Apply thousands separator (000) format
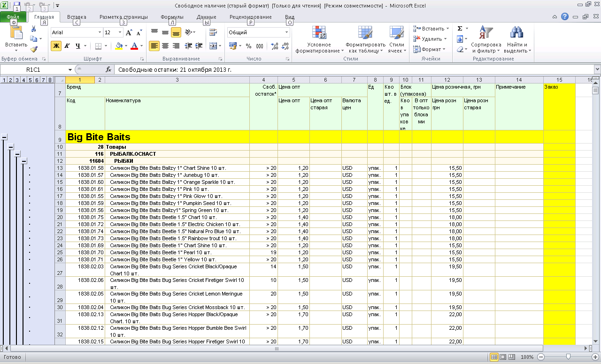Image resolution: width=601 pixels, height=364 pixels. [x=260, y=46]
